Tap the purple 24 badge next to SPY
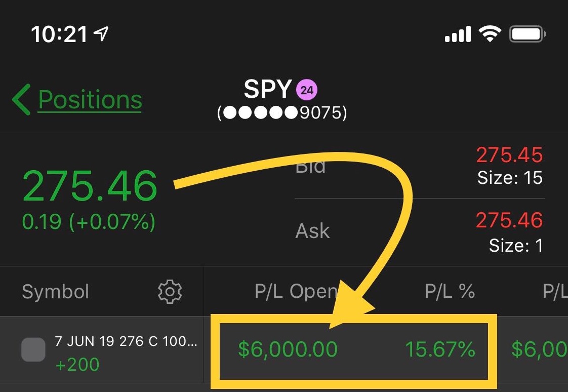This screenshot has width=568, height=392. click(x=307, y=90)
